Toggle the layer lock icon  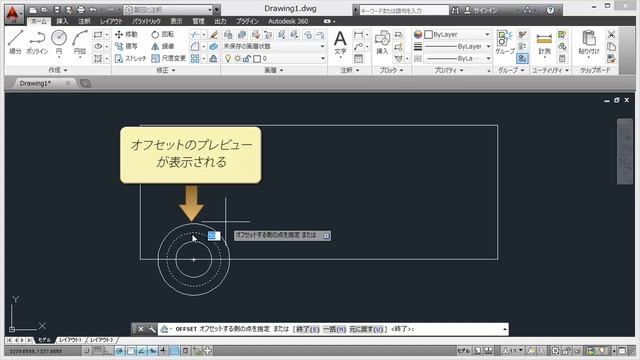247,59
